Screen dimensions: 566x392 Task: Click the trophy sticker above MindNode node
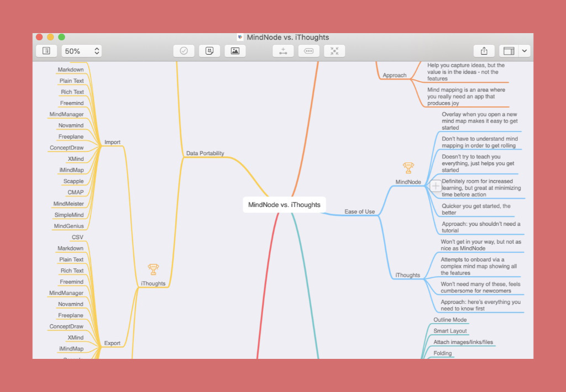click(x=408, y=168)
